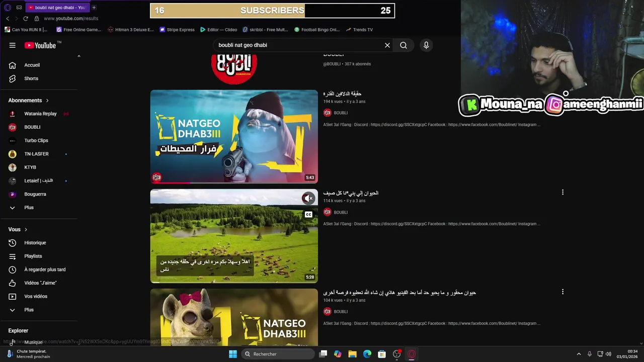Click the magnifier search button
This screenshot has width=644, height=362.
(404, 45)
